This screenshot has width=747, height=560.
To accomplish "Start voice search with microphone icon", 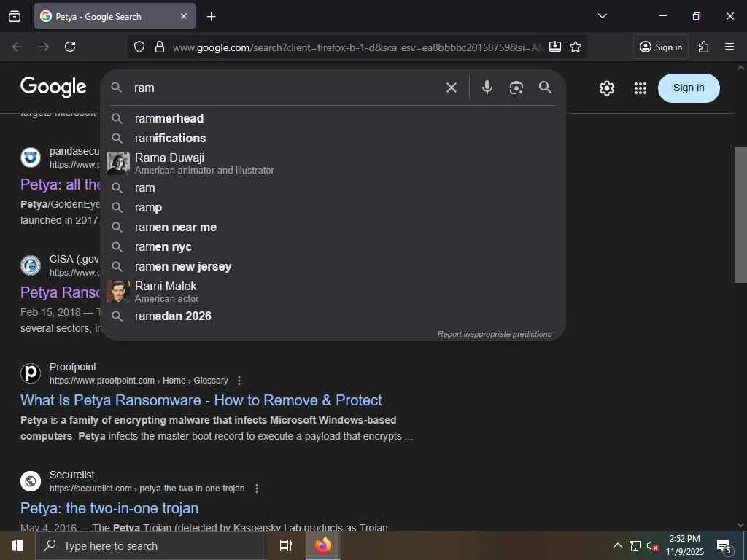I will [487, 87].
